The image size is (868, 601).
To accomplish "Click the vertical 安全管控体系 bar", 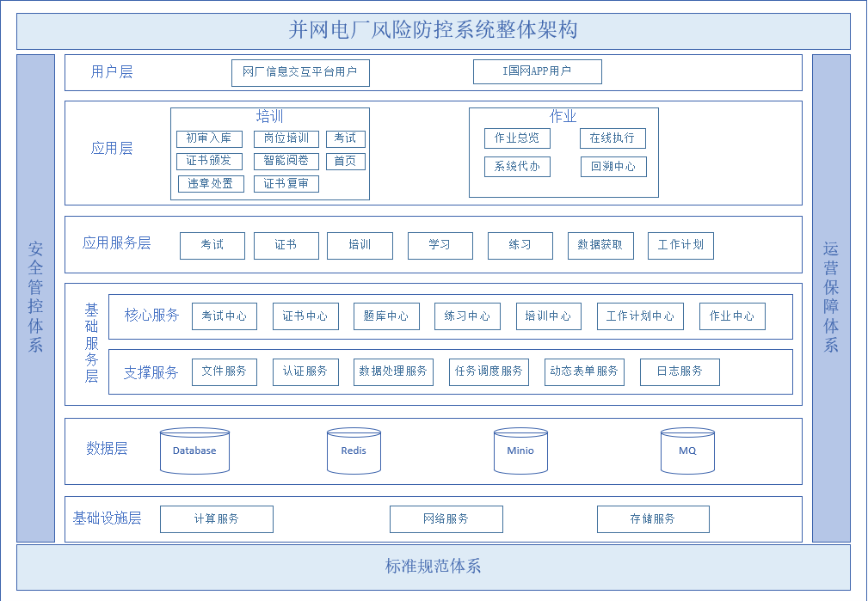I will [35, 298].
